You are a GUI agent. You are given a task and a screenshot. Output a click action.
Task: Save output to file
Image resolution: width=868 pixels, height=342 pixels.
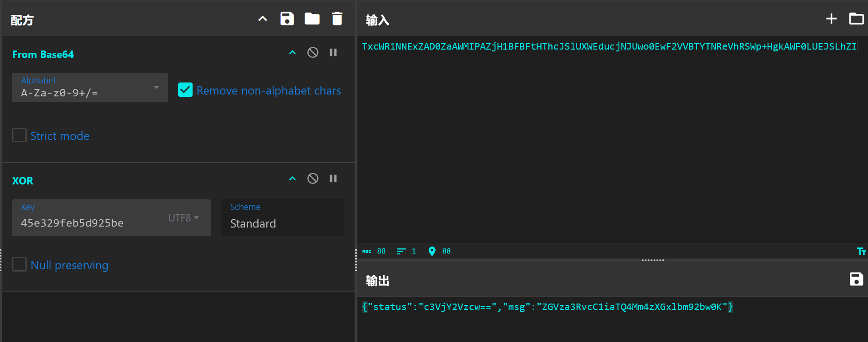point(856,279)
